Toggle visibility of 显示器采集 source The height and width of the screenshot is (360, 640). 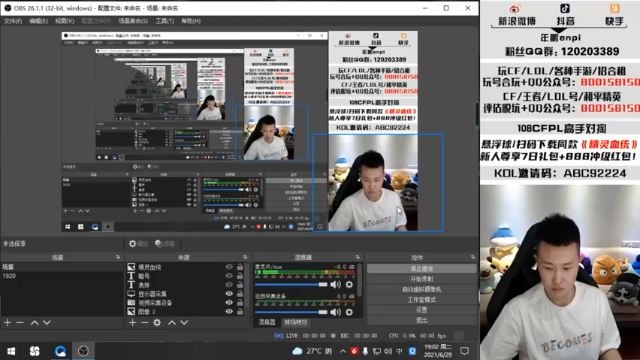[x=229, y=293]
